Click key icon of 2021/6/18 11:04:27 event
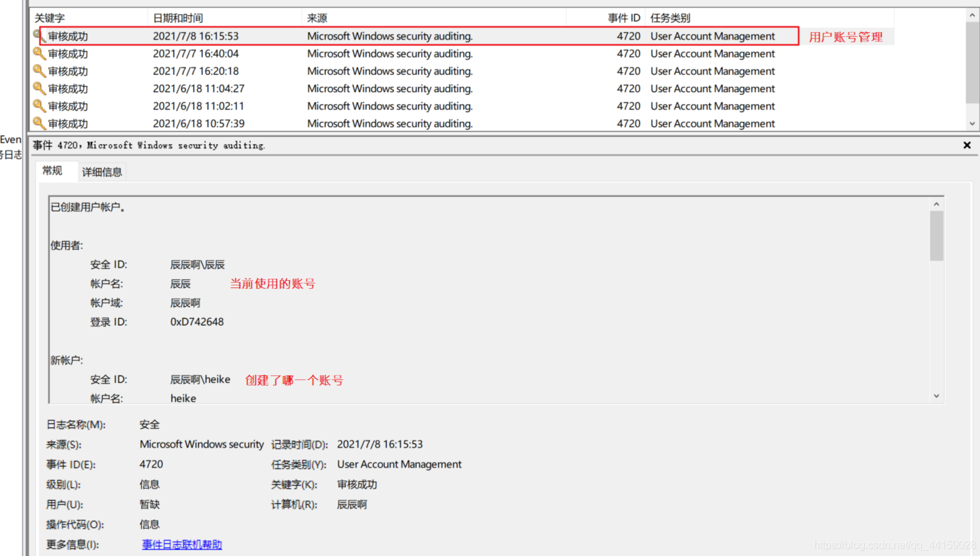 click(x=39, y=88)
